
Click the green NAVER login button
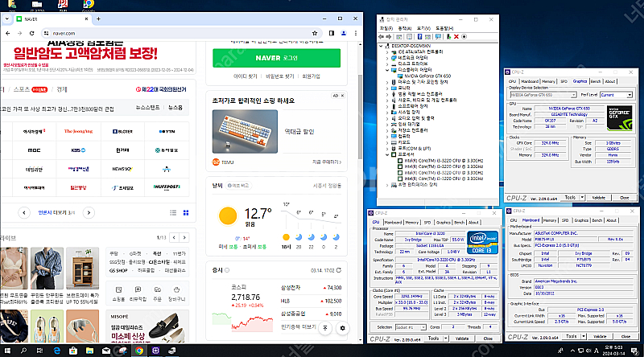click(x=276, y=58)
